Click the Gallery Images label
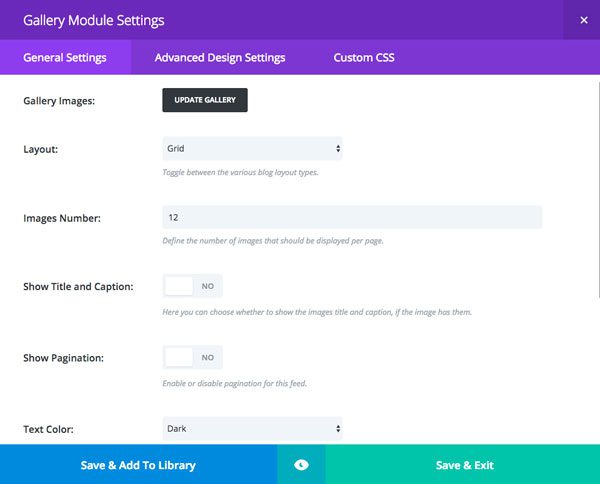 (x=59, y=101)
